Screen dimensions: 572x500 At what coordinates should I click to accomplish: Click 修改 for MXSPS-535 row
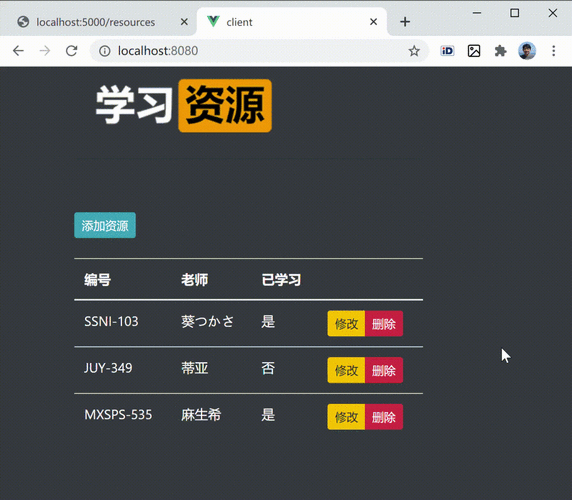pos(346,417)
